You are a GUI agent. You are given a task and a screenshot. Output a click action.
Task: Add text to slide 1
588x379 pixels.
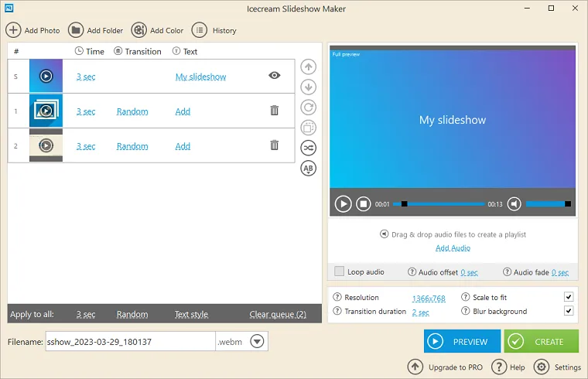(183, 111)
